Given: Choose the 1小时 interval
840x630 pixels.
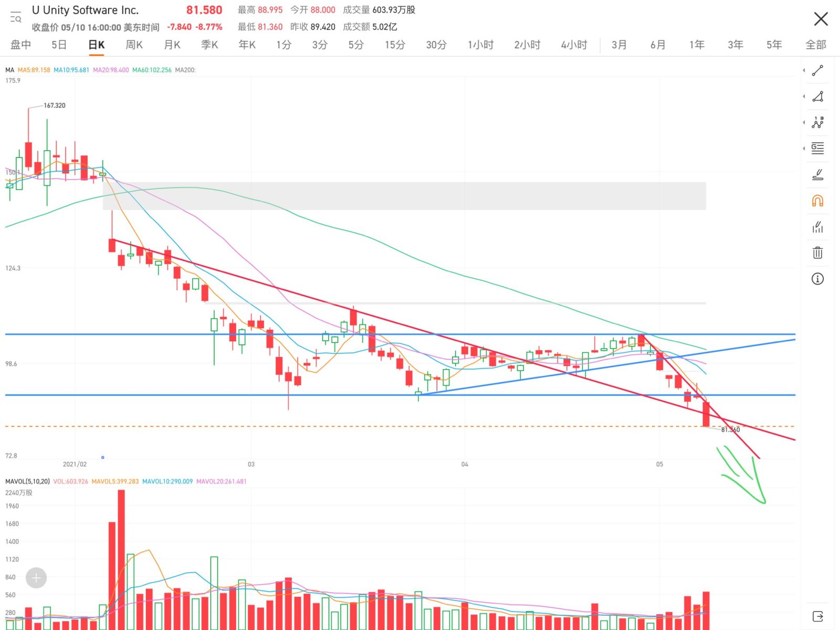Looking at the screenshot, I should pyautogui.click(x=481, y=45).
